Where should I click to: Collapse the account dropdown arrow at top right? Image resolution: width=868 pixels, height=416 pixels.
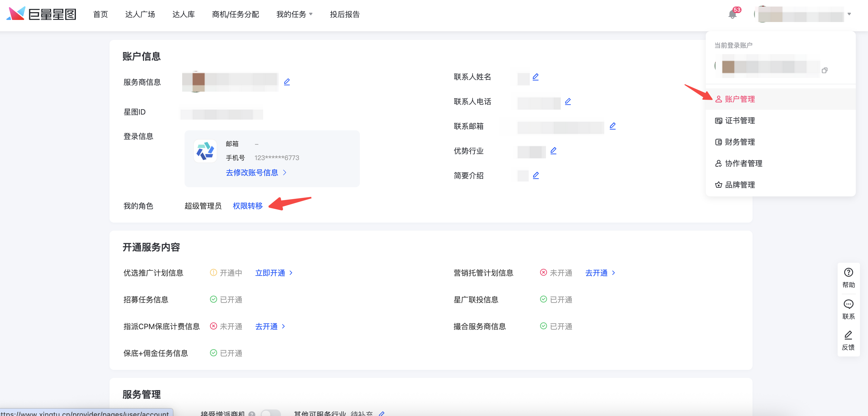pyautogui.click(x=849, y=14)
